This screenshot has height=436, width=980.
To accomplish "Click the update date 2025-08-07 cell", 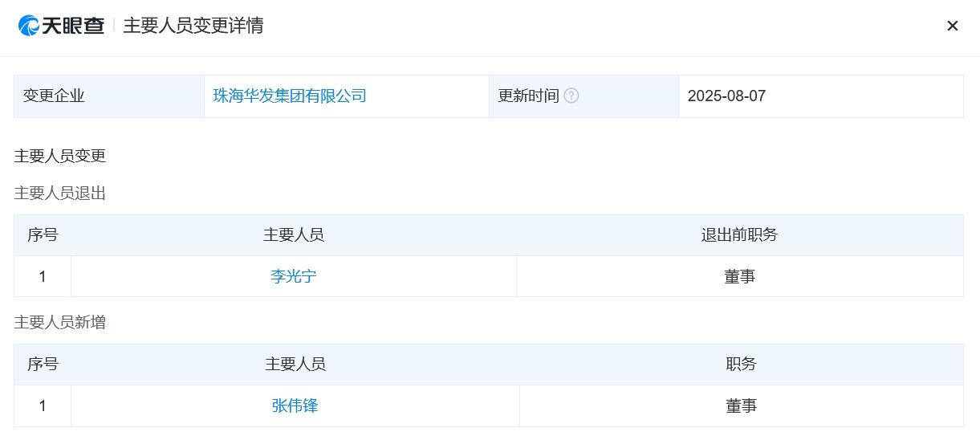I will pyautogui.click(x=821, y=96).
